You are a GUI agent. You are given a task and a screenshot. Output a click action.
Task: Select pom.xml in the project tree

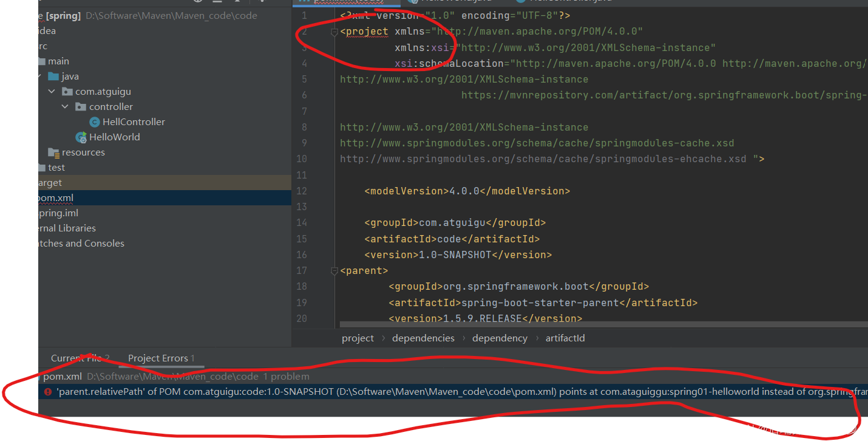(x=56, y=197)
